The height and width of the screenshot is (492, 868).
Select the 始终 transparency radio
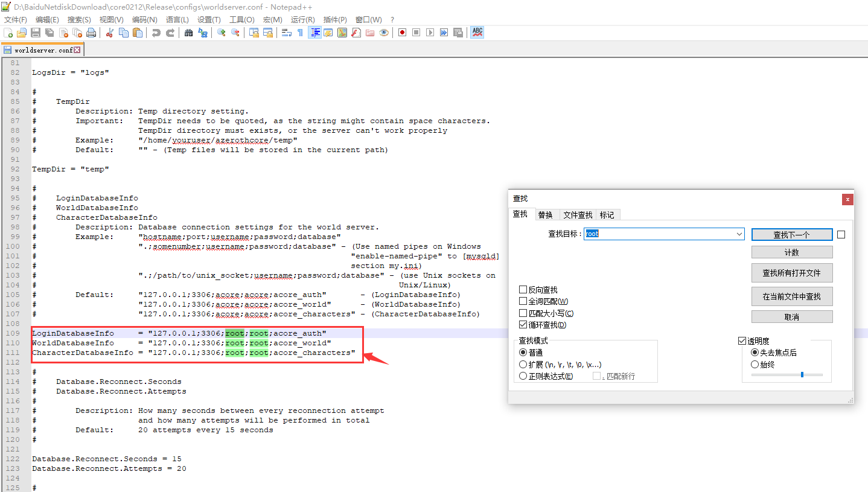[x=755, y=365]
